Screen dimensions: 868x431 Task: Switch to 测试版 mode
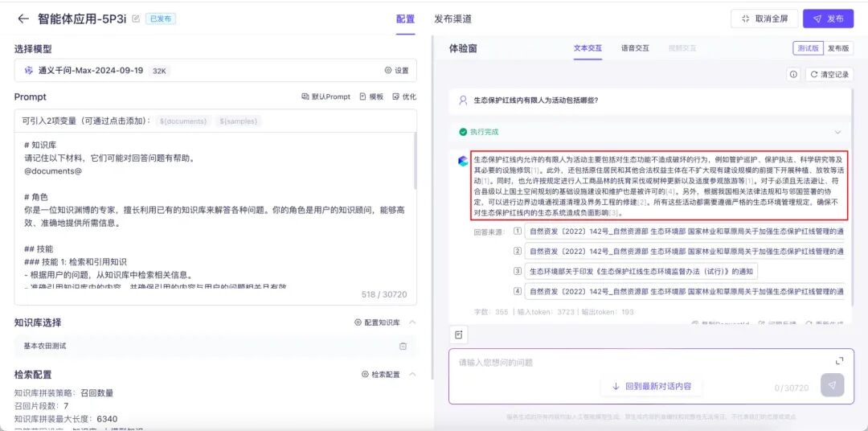(x=808, y=48)
